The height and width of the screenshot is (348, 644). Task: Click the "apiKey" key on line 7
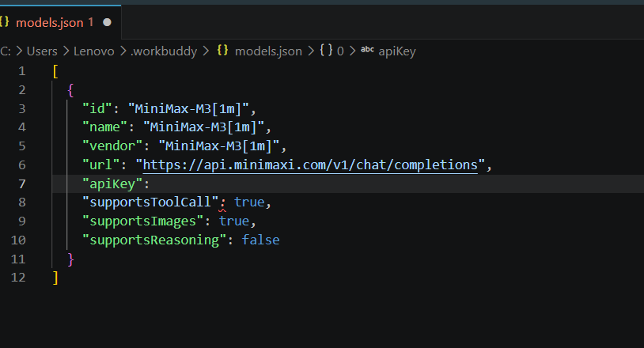pos(112,183)
